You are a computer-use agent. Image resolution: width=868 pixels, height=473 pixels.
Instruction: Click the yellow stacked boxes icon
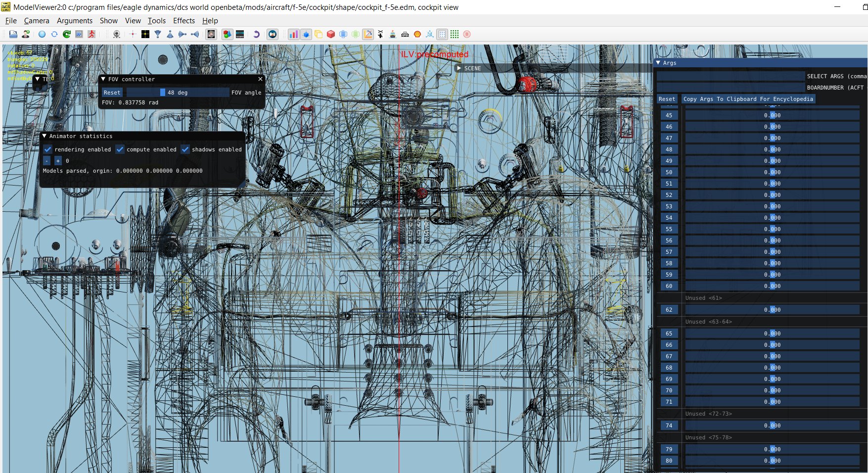click(x=319, y=34)
